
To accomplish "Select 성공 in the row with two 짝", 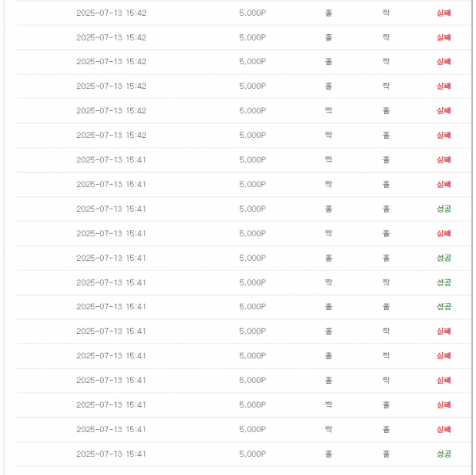I will (443, 282).
